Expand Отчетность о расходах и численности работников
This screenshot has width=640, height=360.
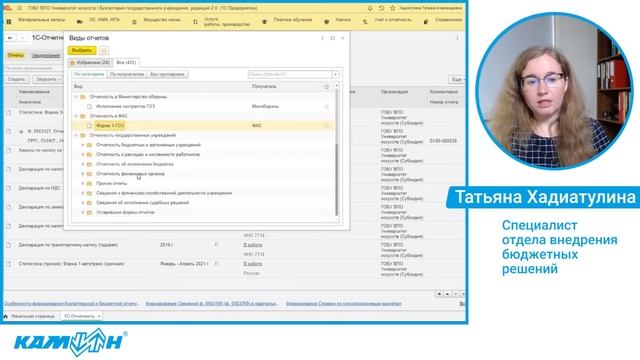tap(82, 155)
